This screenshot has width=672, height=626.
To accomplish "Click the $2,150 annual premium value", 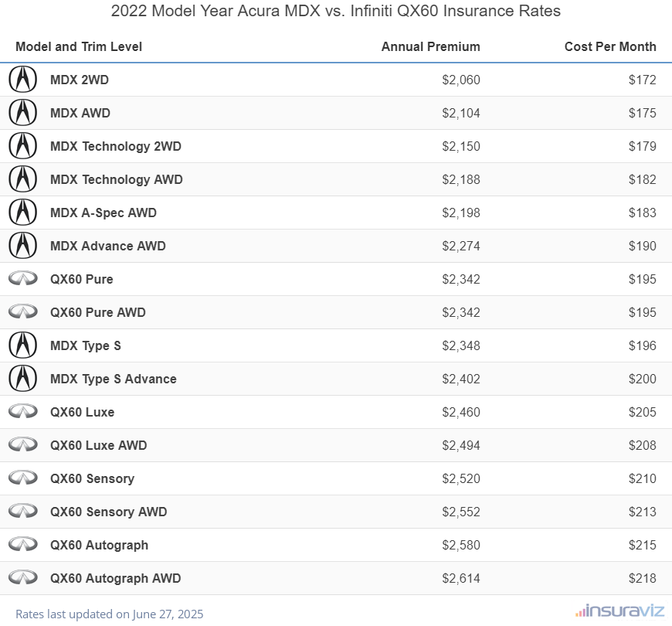I will tap(461, 146).
